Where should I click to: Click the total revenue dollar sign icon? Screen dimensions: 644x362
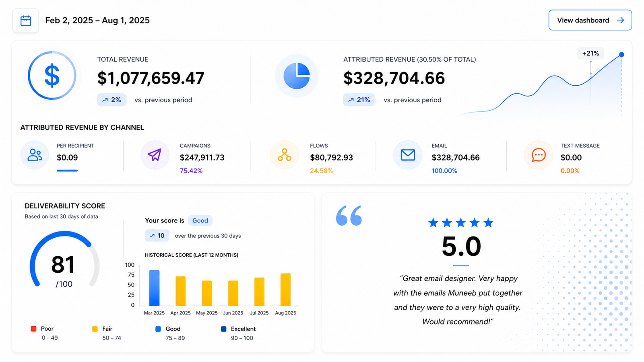(52, 76)
